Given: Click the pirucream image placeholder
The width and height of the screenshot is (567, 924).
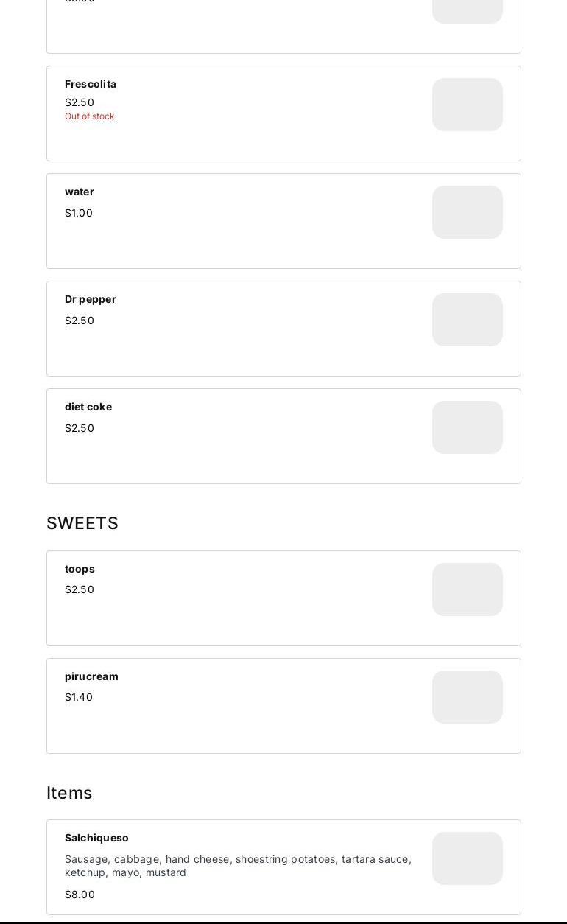Looking at the screenshot, I should pyautogui.click(x=467, y=697).
